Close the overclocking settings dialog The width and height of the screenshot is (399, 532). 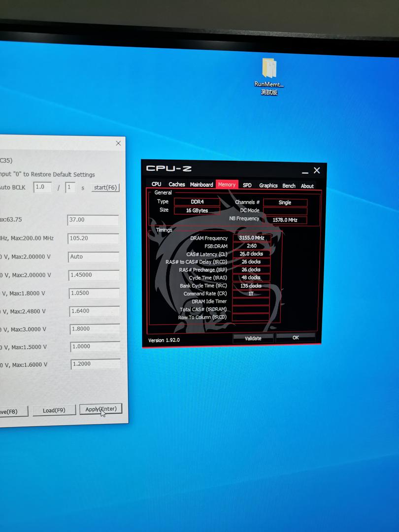coord(118,143)
